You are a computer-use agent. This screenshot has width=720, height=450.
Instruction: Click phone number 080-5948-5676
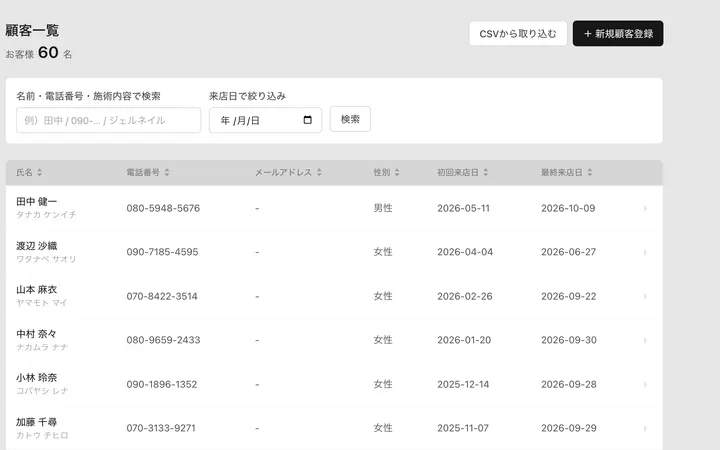tap(163, 208)
